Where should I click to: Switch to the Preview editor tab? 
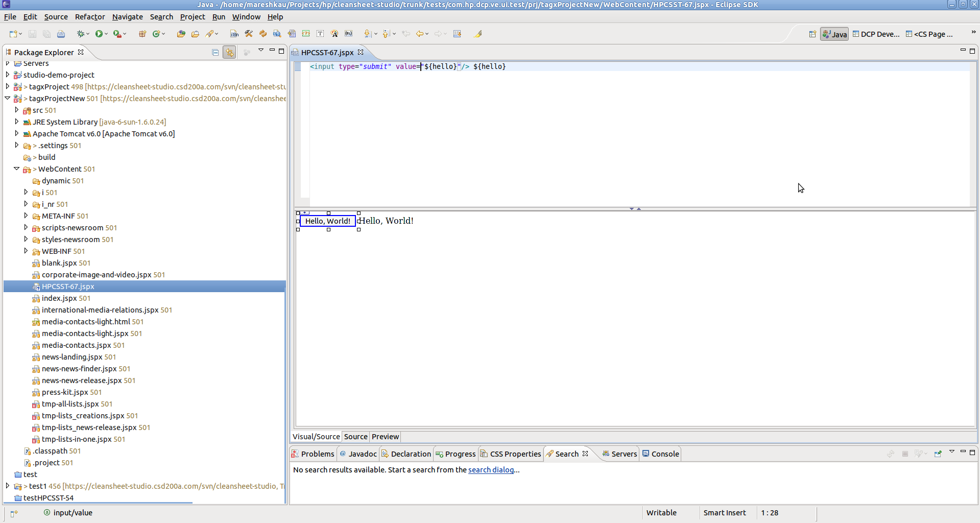click(x=385, y=437)
